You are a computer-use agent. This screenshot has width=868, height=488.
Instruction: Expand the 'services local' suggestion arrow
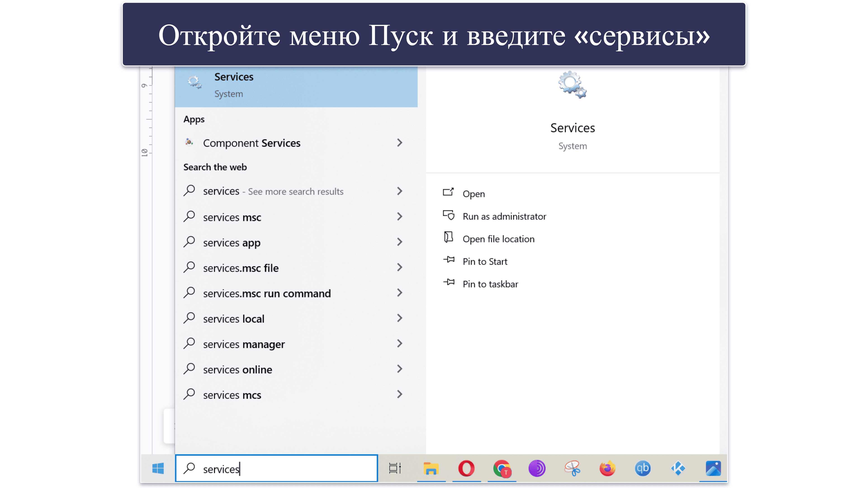[400, 318]
